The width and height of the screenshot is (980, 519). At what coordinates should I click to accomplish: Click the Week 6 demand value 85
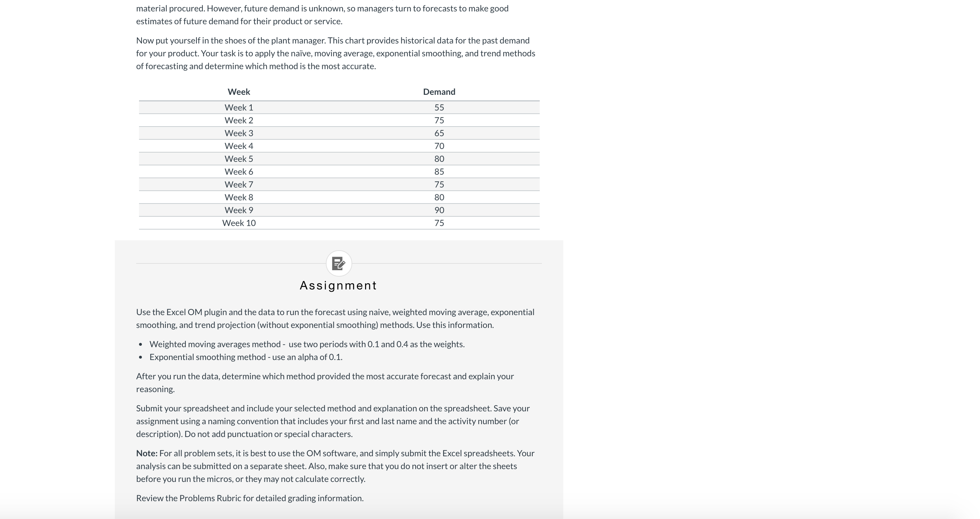pos(439,171)
